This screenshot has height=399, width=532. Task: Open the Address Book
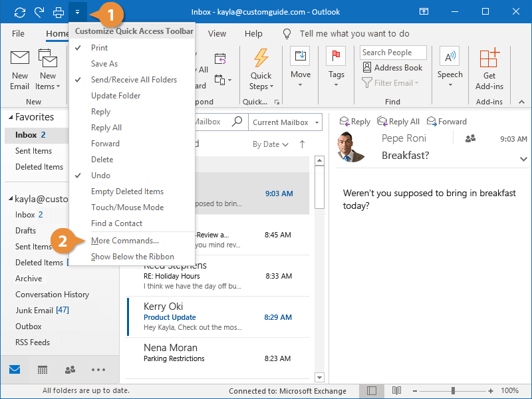pyautogui.click(x=392, y=68)
